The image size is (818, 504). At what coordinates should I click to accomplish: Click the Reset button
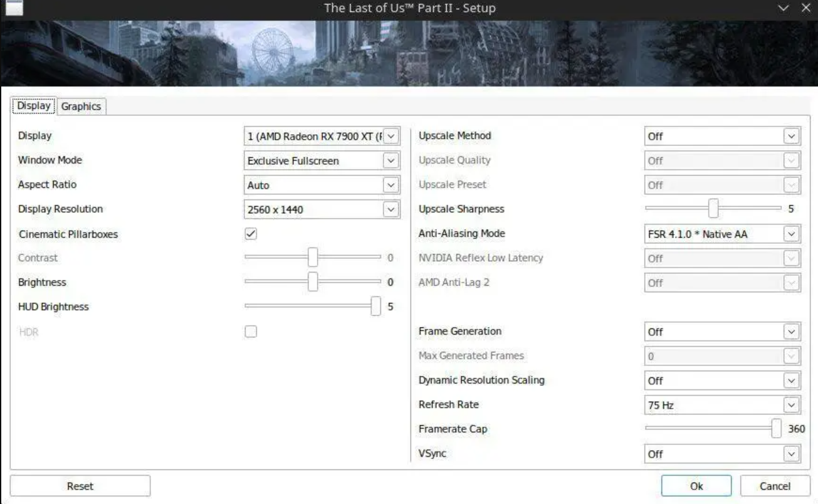pyautogui.click(x=80, y=486)
